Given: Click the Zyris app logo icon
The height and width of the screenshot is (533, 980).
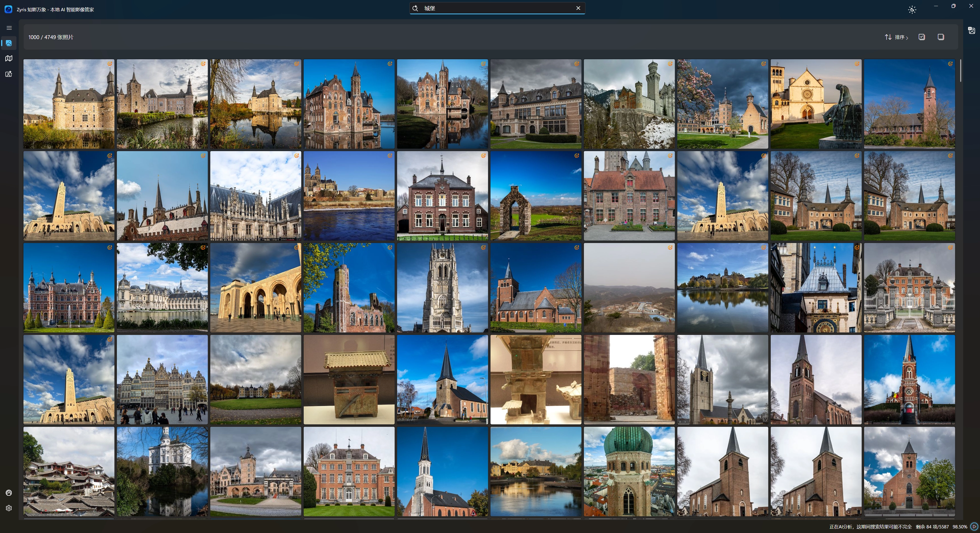Looking at the screenshot, I should pos(8,9).
